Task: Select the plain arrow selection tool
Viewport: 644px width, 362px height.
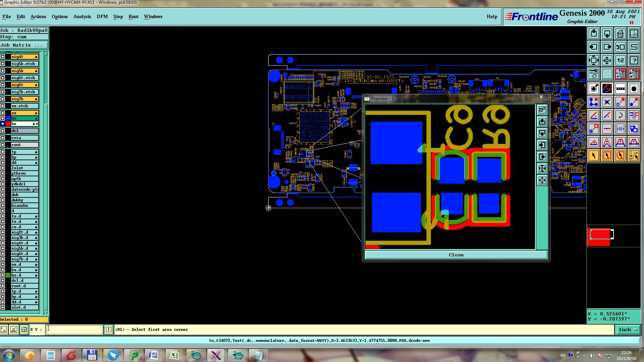Action: (x=593, y=156)
